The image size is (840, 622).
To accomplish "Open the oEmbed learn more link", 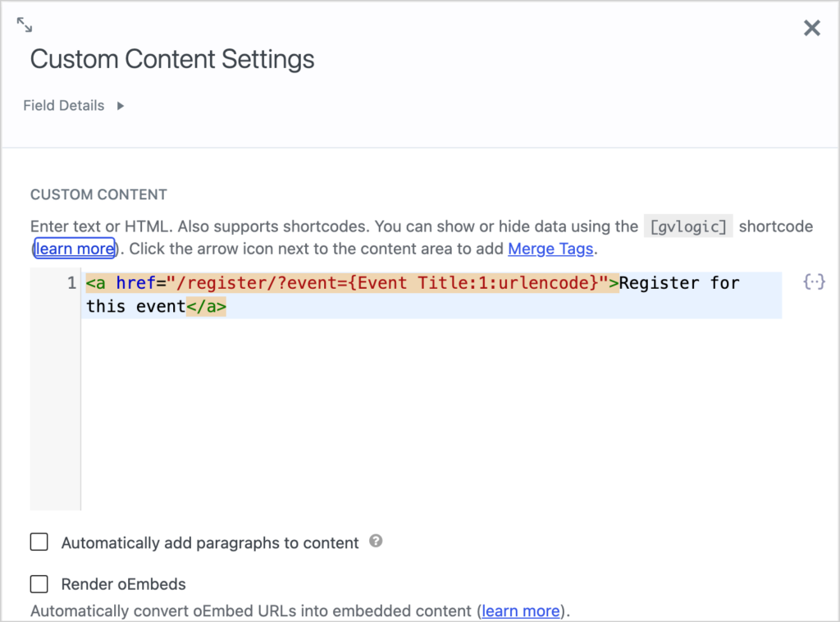I will 521,611.
